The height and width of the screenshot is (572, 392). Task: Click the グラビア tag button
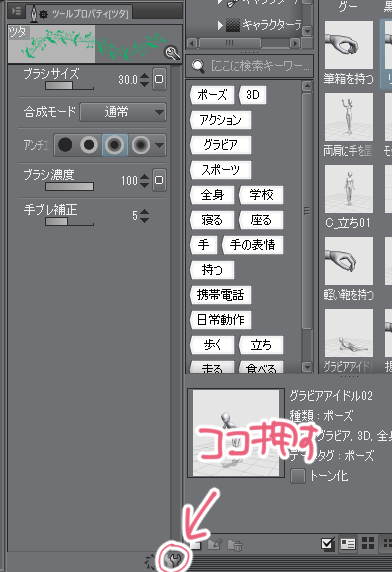click(220, 145)
